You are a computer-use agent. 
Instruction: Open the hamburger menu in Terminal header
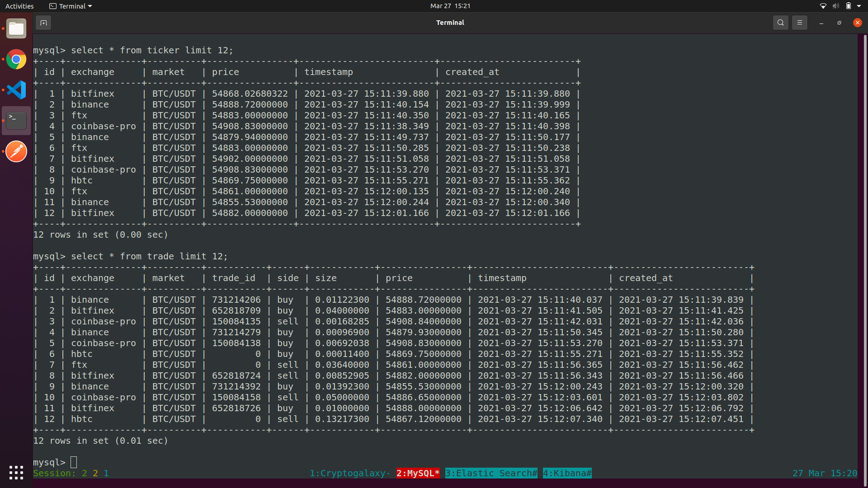click(x=799, y=23)
